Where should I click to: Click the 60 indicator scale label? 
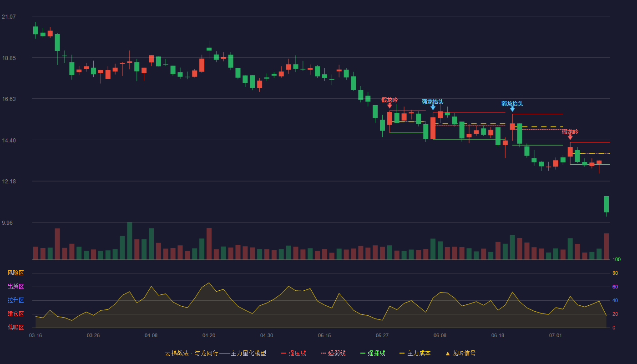(x=615, y=287)
